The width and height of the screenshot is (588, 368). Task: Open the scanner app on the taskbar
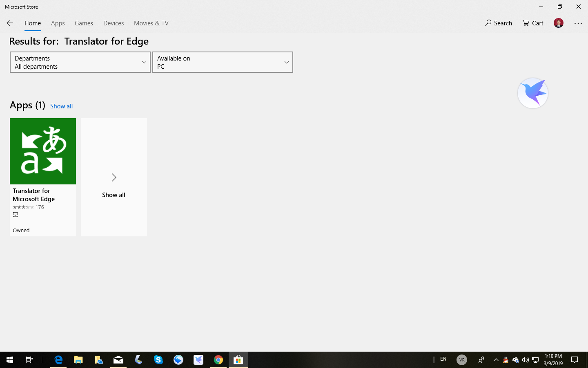click(138, 360)
